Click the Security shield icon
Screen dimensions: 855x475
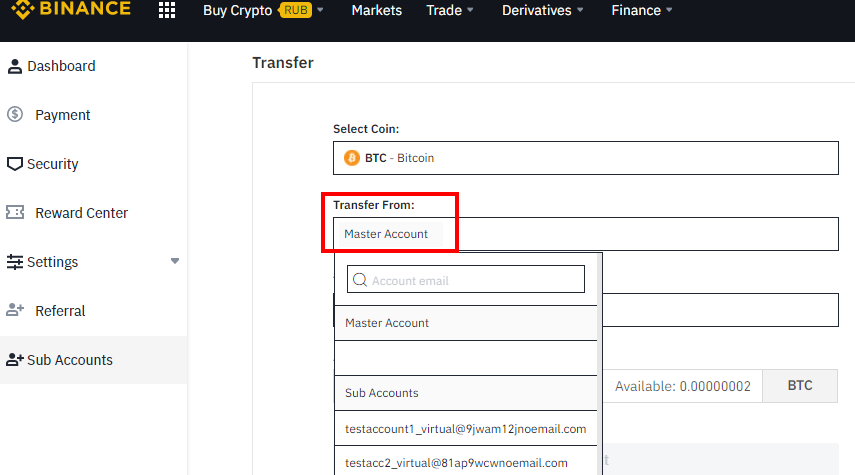[x=15, y=164]
